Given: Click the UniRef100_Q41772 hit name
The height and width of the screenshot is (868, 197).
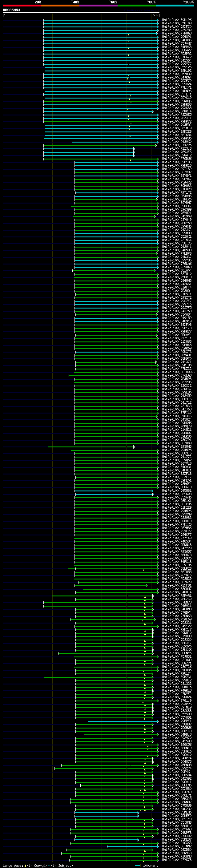Looking at the screenshot, I should (x=177, y=457).
